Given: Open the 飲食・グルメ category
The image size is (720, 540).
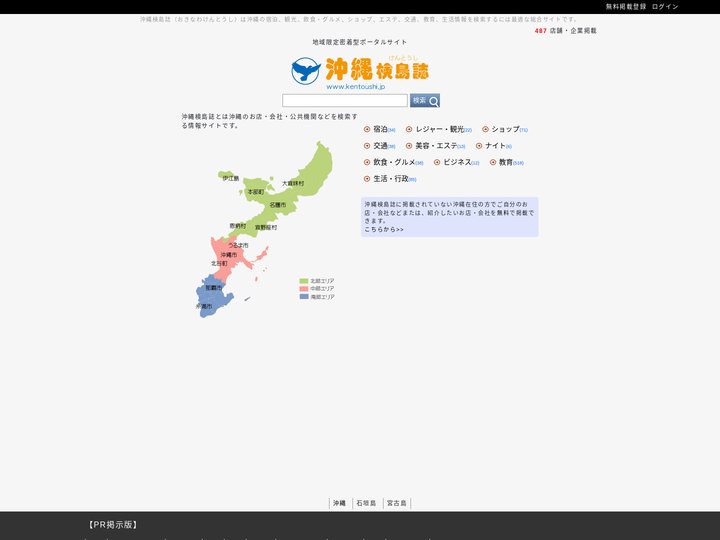Looking at the screenshot, I should click(394, 163).
